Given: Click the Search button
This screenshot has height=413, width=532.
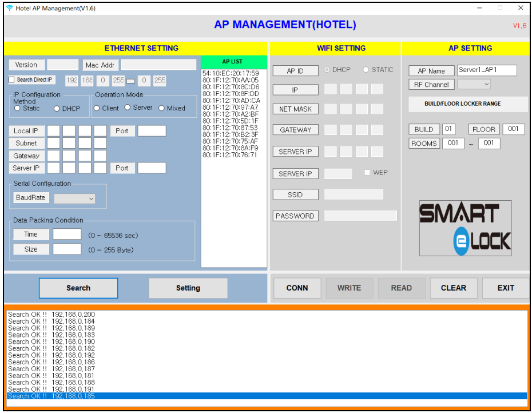Looking at the screenshot, I should point(78,288).
